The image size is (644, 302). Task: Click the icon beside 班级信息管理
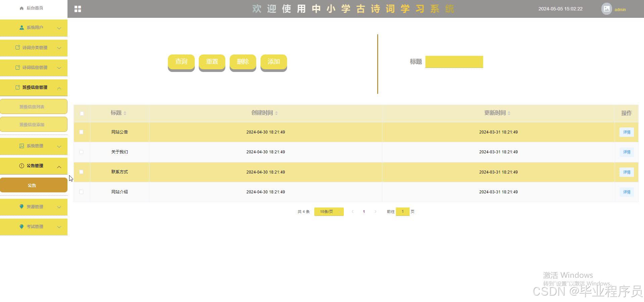18,87
